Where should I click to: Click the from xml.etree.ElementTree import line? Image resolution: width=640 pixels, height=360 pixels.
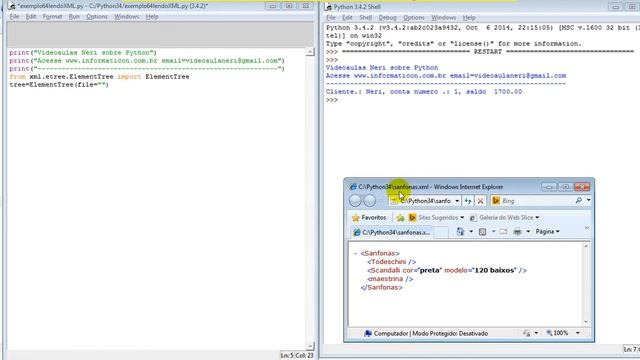click(99, 77)
